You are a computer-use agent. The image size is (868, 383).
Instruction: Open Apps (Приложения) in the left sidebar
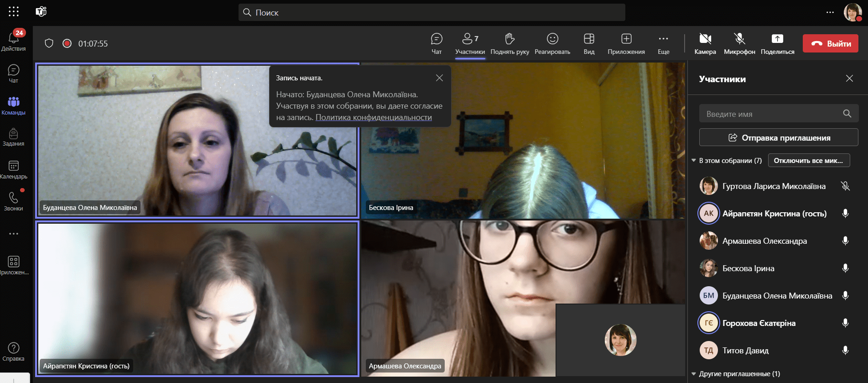tap(14, 265)
